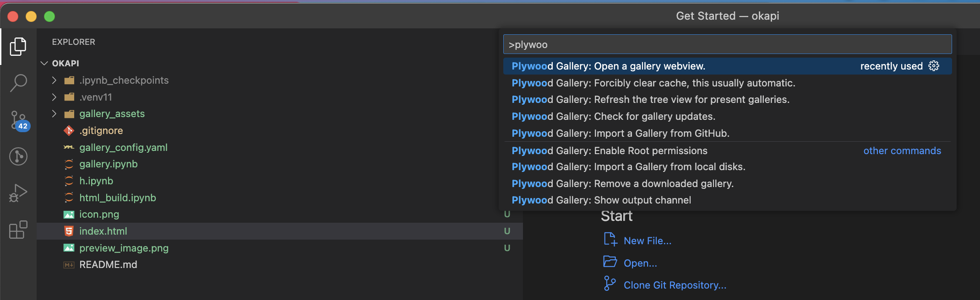The image size is (980, 300).
Task: Click the .venv11 folder name
Action: pos(95,97)
